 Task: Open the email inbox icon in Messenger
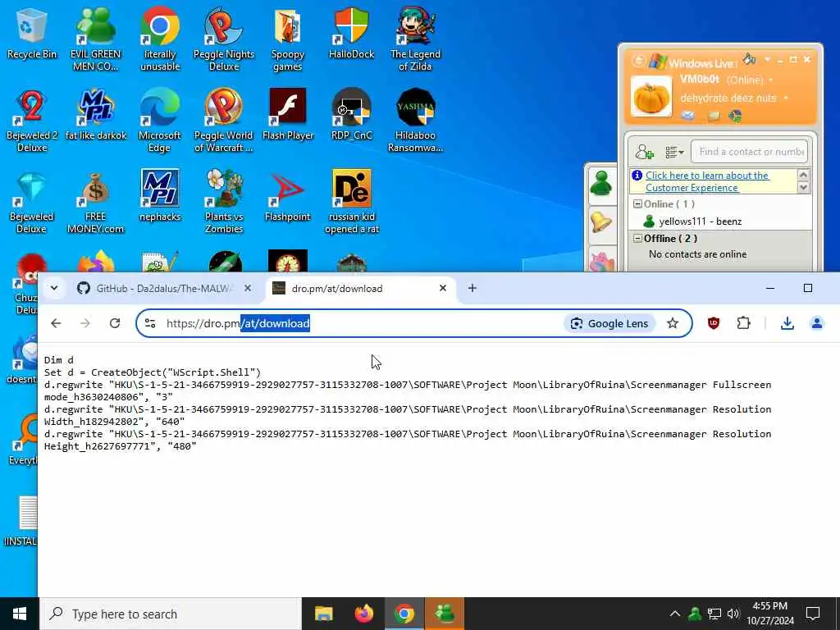click(x=688, y=116)
